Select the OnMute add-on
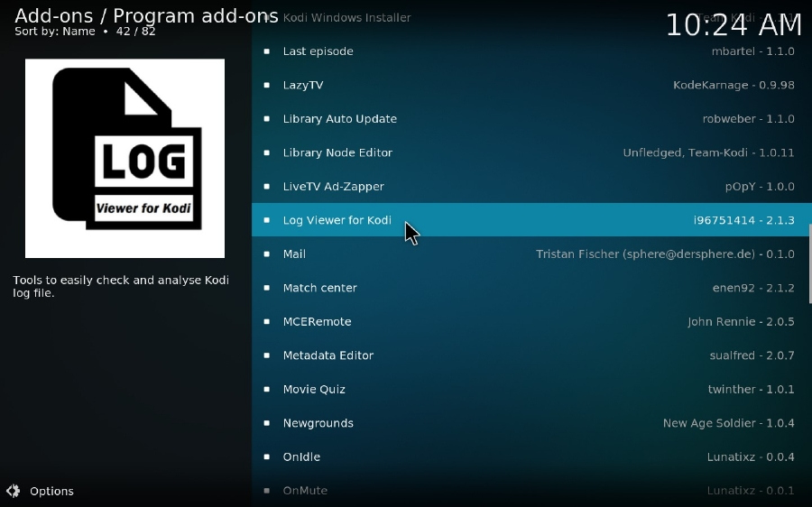The image size is (812, 507). point(531,490)
